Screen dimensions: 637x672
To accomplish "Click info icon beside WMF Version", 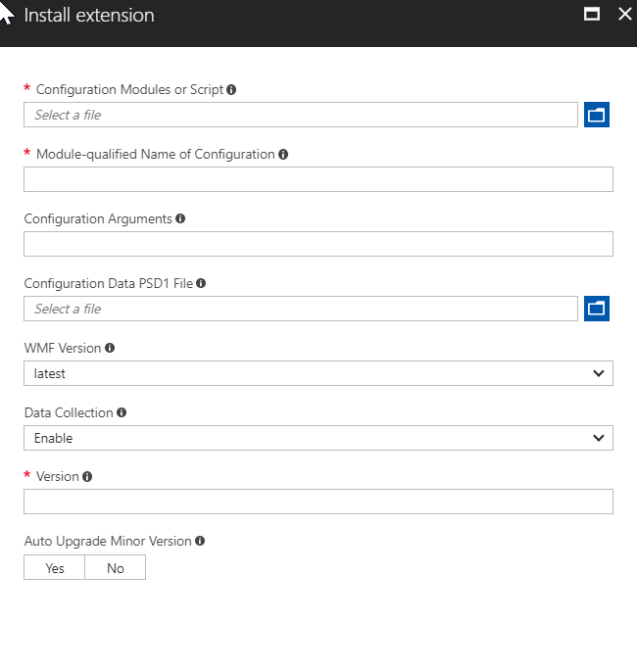I will pos(110,349).
